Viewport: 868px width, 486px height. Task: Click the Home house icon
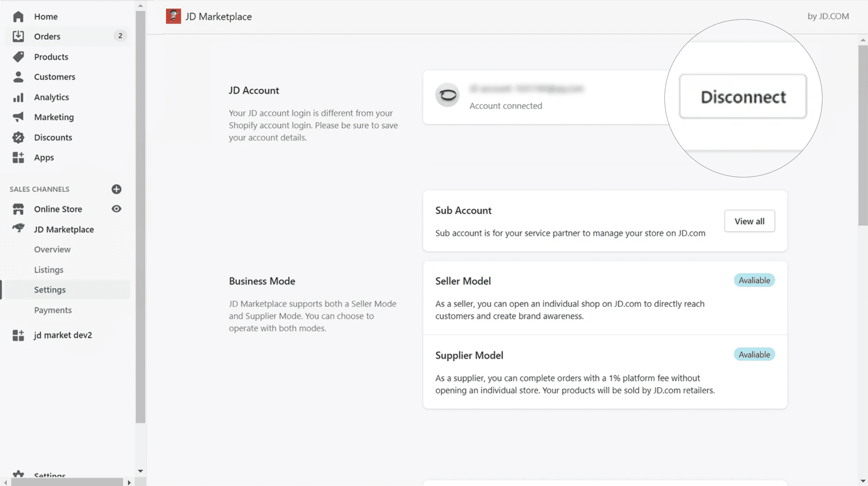tap(18, 16)
